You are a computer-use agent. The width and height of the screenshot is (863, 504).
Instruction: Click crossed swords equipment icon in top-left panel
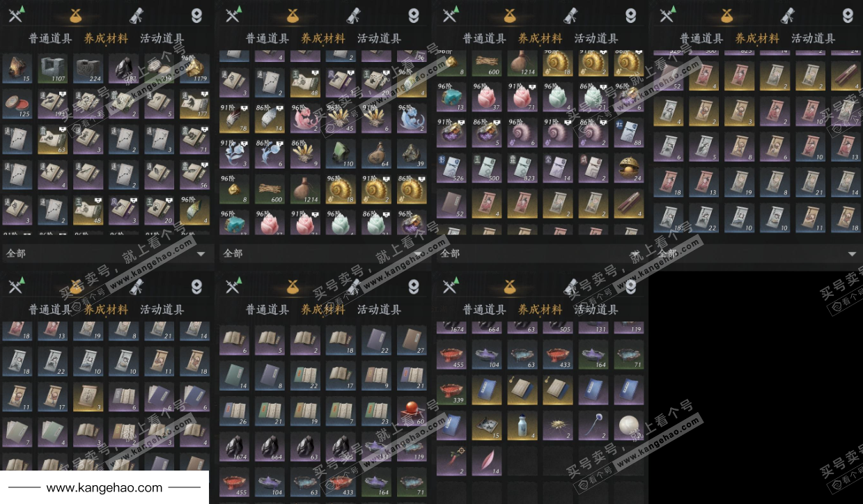point(16,15)
